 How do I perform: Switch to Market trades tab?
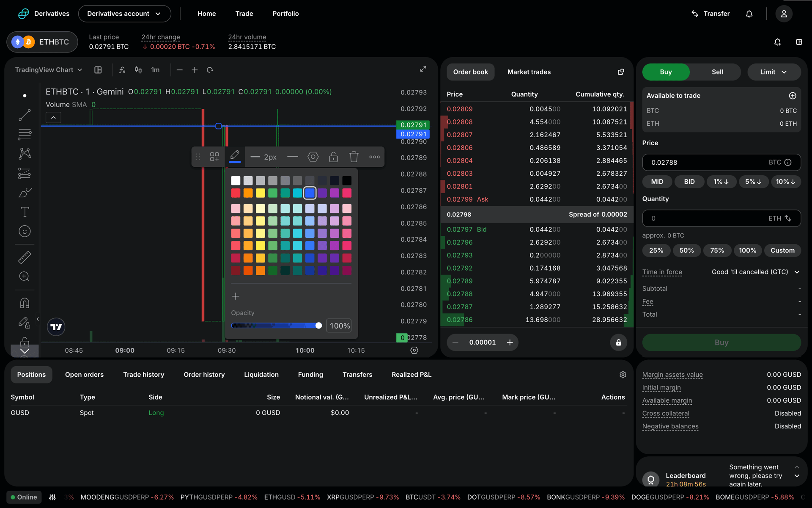click(x=529, y=72)
